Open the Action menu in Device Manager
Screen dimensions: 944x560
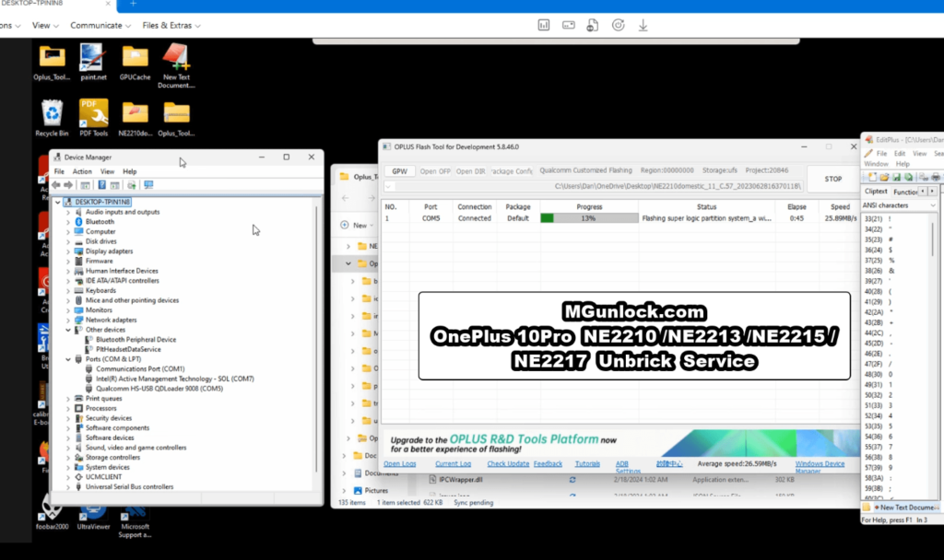tap(82, 171)
